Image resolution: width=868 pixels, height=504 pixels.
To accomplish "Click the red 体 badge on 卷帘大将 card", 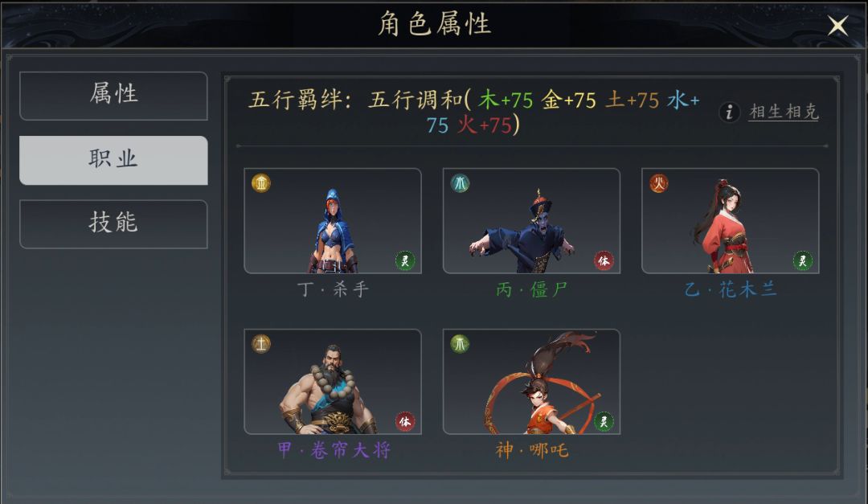I will tap(405, 421).
